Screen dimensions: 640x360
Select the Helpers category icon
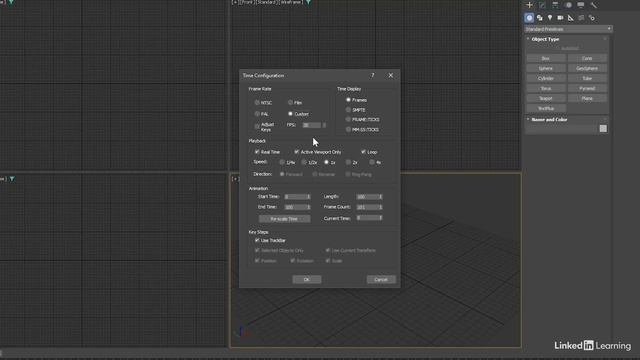[x=571, y=18]
